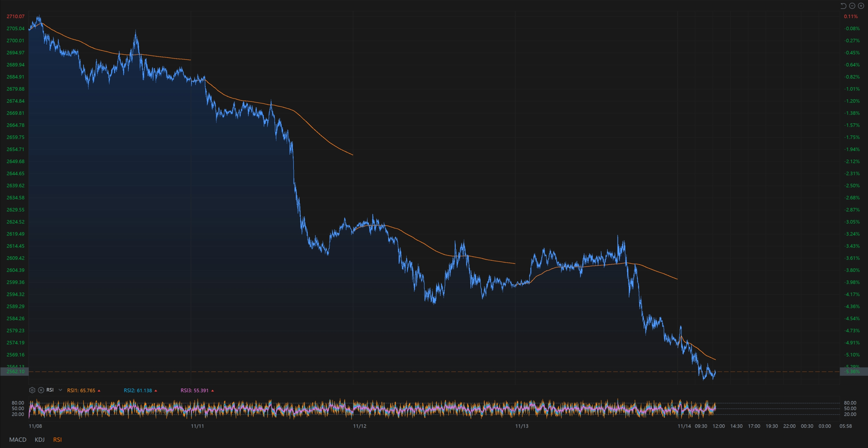Image resolution: width=868 pixels, height=448 pixels.
Task: Click the 00:30 time label
Action: [807, 426]
